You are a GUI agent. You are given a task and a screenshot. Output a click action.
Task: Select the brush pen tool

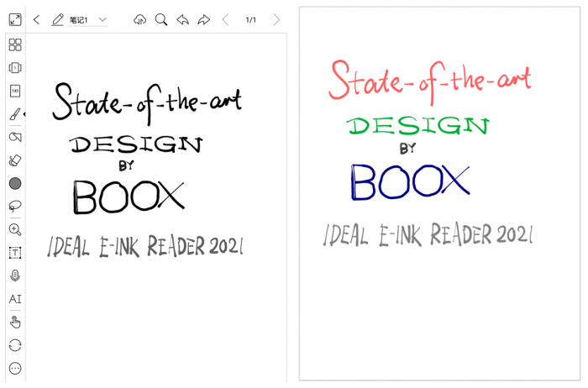(x=15, y=114)
